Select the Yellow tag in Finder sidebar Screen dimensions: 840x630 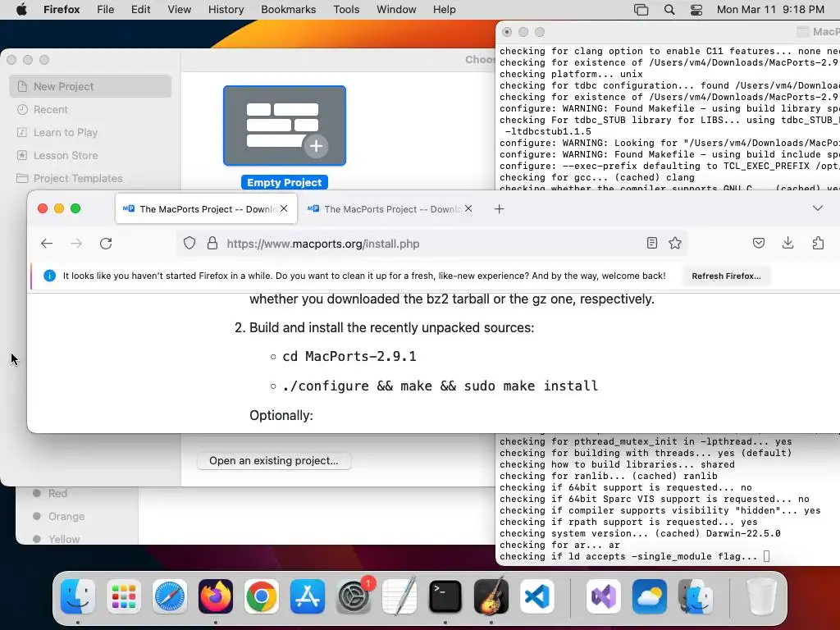(64, 539)
